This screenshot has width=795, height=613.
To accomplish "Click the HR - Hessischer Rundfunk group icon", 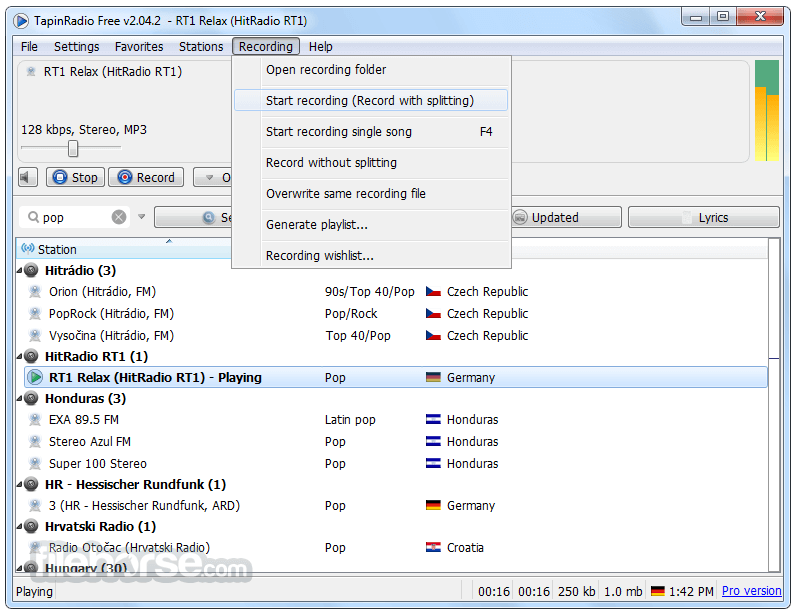I will 31,484.
